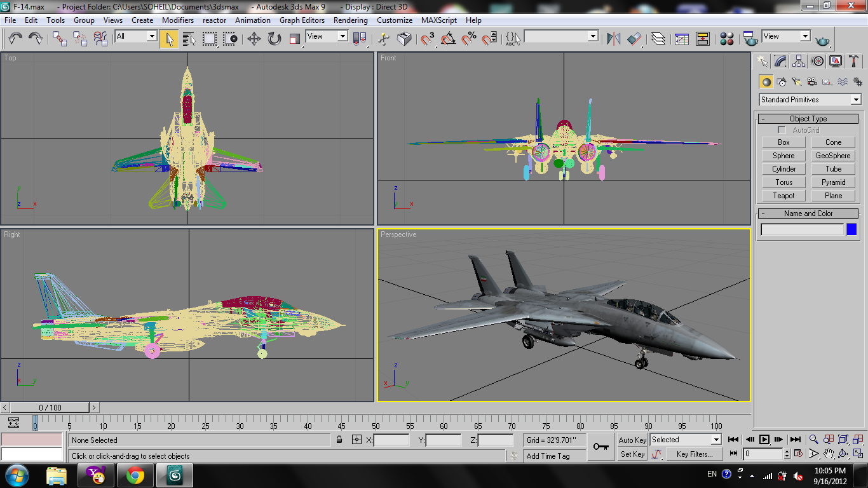Click the Key Filters... button
The width and height of the screenshot is (868, 488).
tap(695, 454)
